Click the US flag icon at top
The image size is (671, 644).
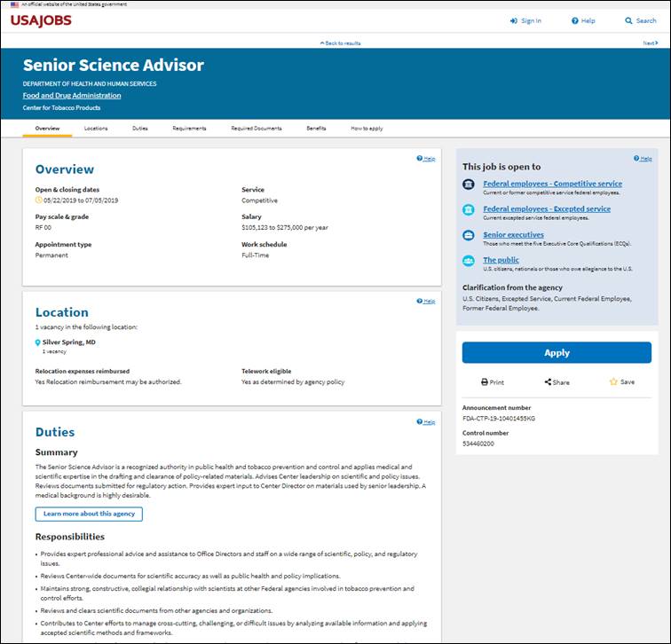click(15, 4)
